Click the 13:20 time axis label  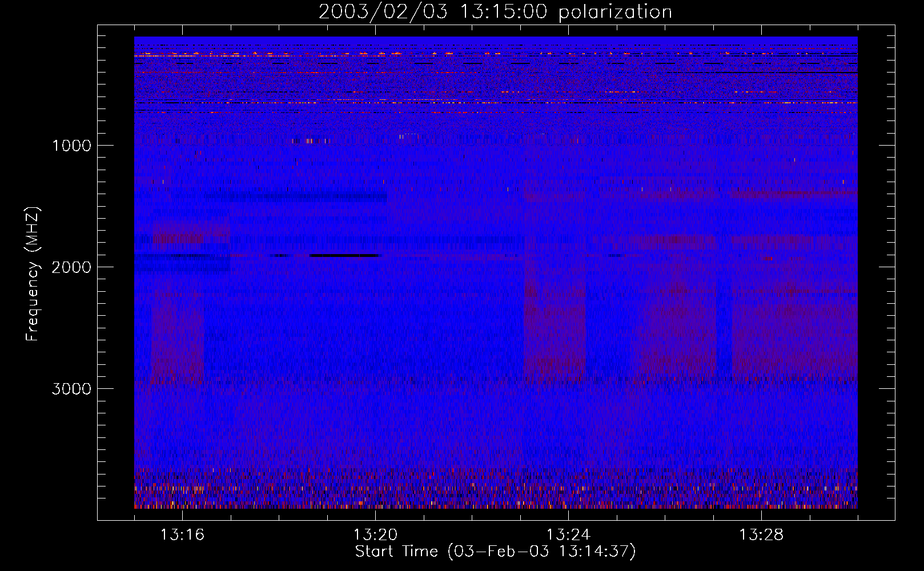pos(375,535)
